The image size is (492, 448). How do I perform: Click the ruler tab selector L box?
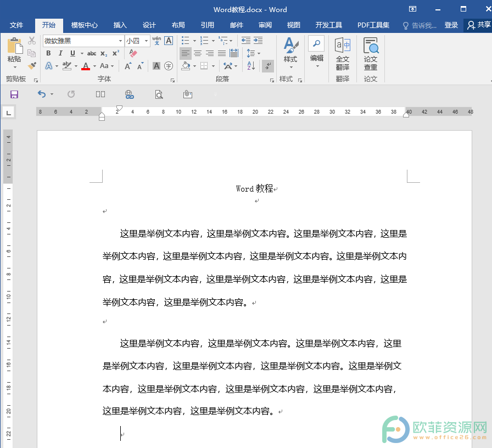pyautogui.click(x=9, y=113)
